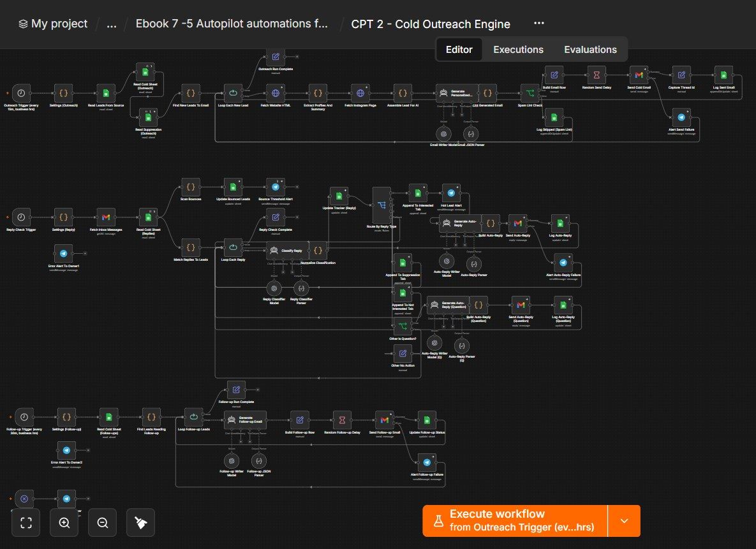Open the Email Writer Model sub-node
The image size is (756, 549).
tap(444, 134)
